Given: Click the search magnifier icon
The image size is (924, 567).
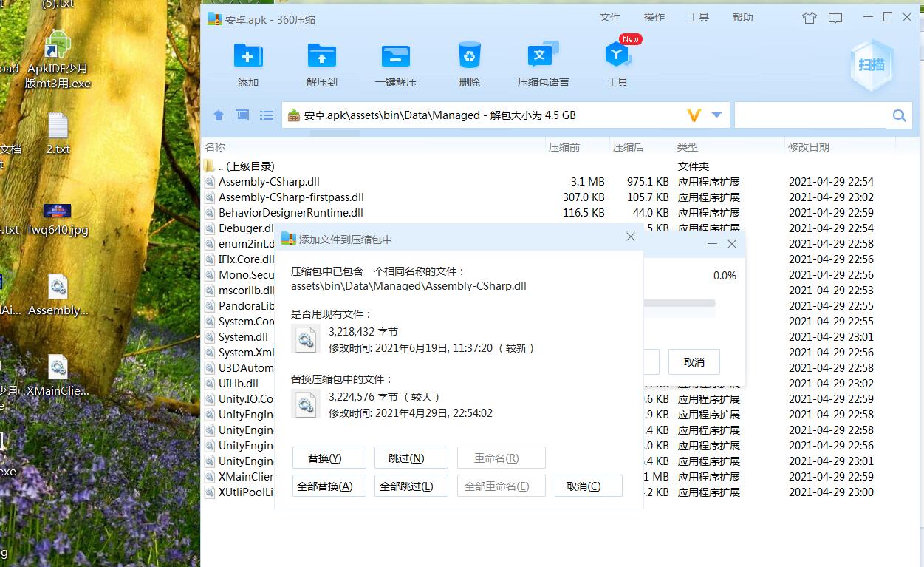Looking at the screenshot, I should coord(899,115).
